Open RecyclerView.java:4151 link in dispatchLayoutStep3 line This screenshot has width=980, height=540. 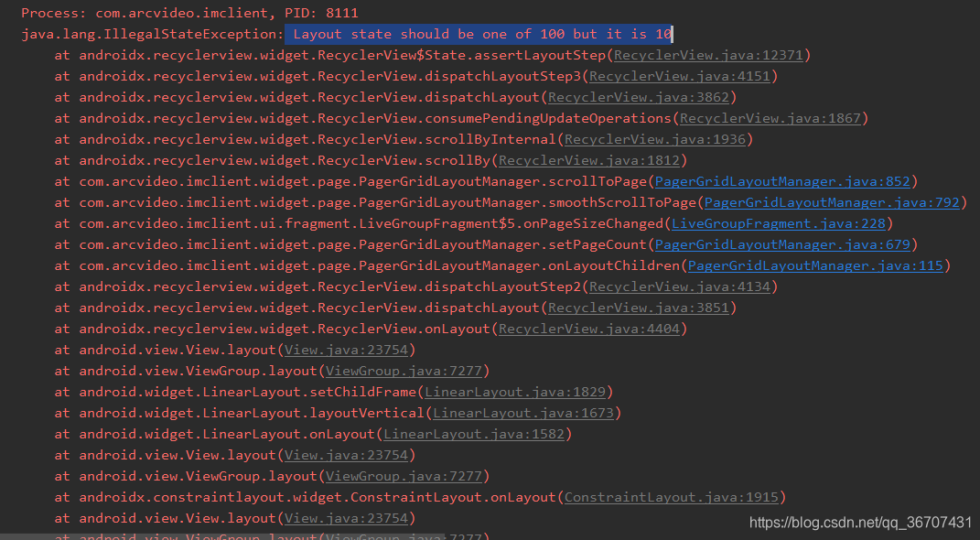click(x=679, y=76)
